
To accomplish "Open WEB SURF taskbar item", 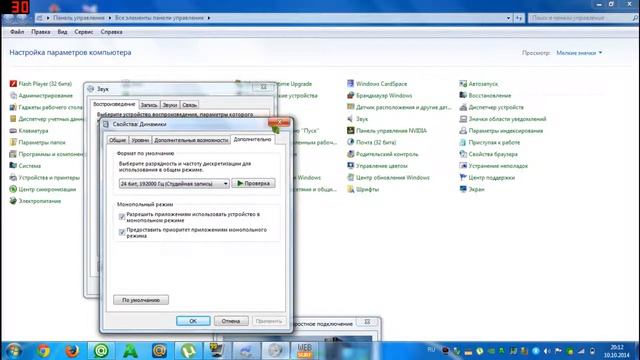I will point(304,351).
